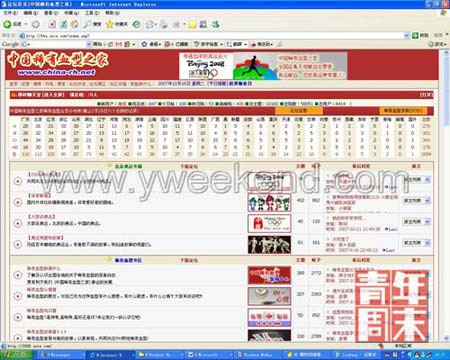Expand moderator dropdown in the 40-topics row
Image resolution: width=450 pixels, height=360 pixels.
click(x=427, y=222)
